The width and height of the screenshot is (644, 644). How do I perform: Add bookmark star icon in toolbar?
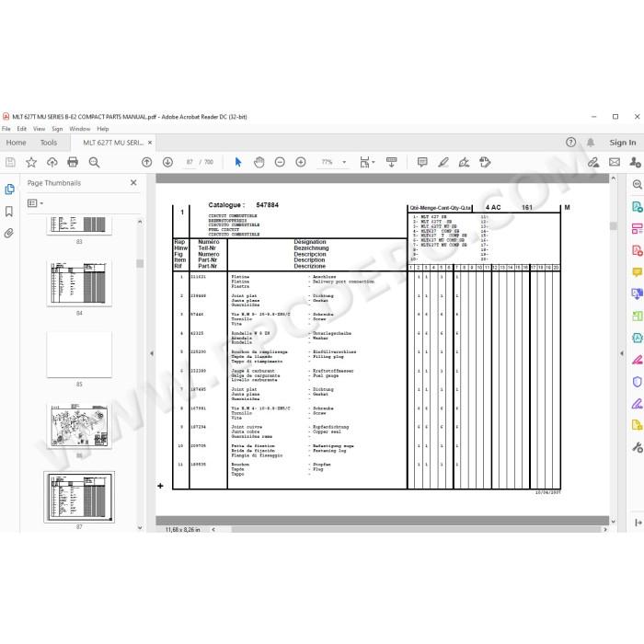(x=31, y=162)
